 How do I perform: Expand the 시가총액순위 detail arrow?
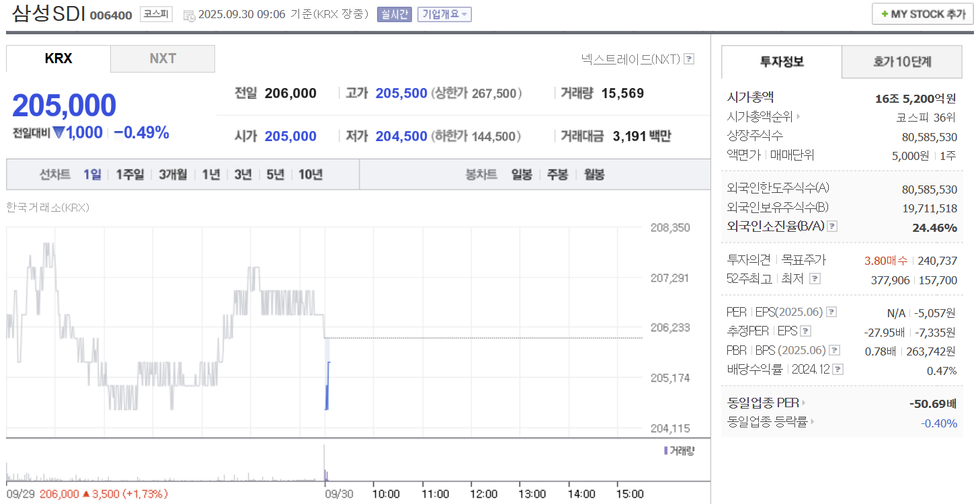(x=797, y=115)
